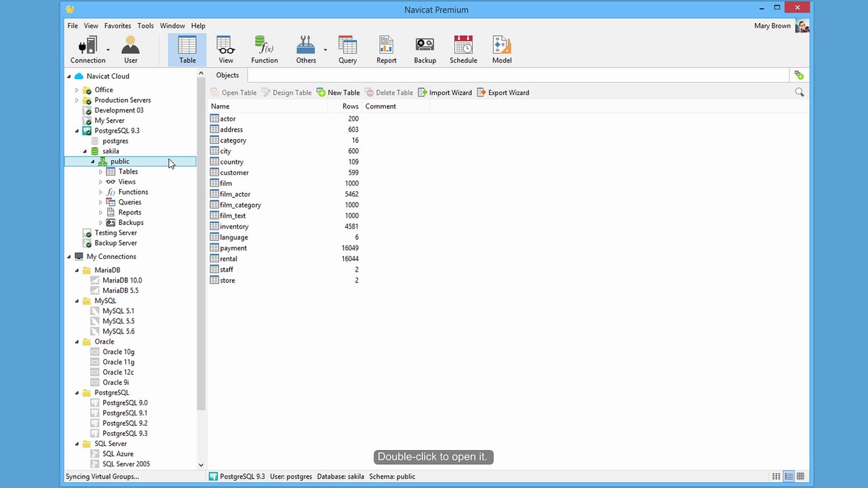Screen dimensions: 868x488
Task: Select the MySQL 5.6 connection
Action: click(118, 331)
